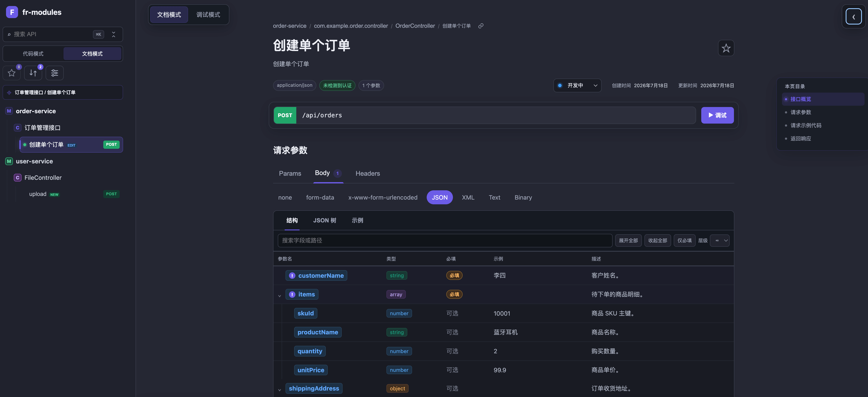This screenshot has height=397, width=868.
Task: Click the locate icon beside 订单管理接口 / 创建单个订单
Action: tap(9, 93)
